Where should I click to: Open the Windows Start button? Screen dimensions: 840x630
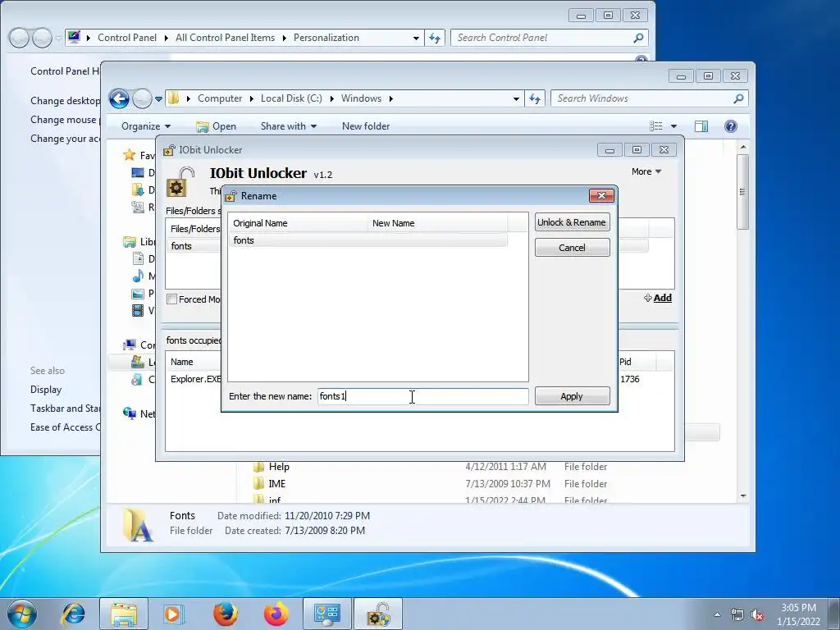pos(22,614)
